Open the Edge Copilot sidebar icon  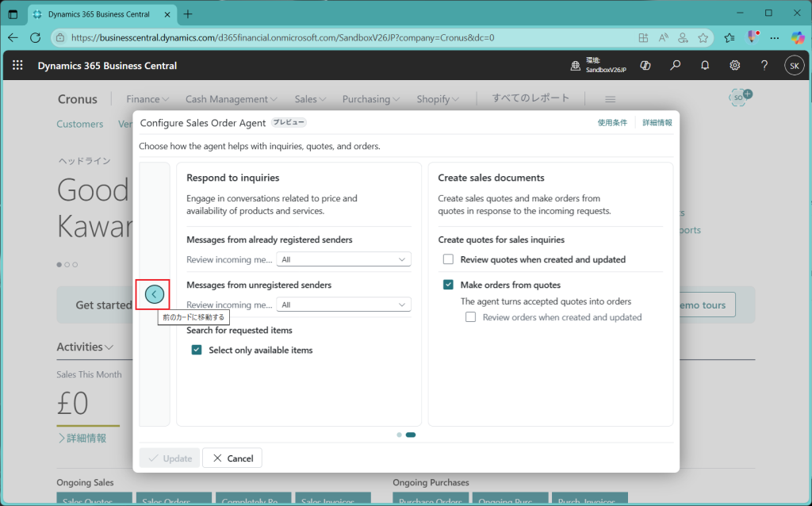pyautogui.click(x=798, y=37)
